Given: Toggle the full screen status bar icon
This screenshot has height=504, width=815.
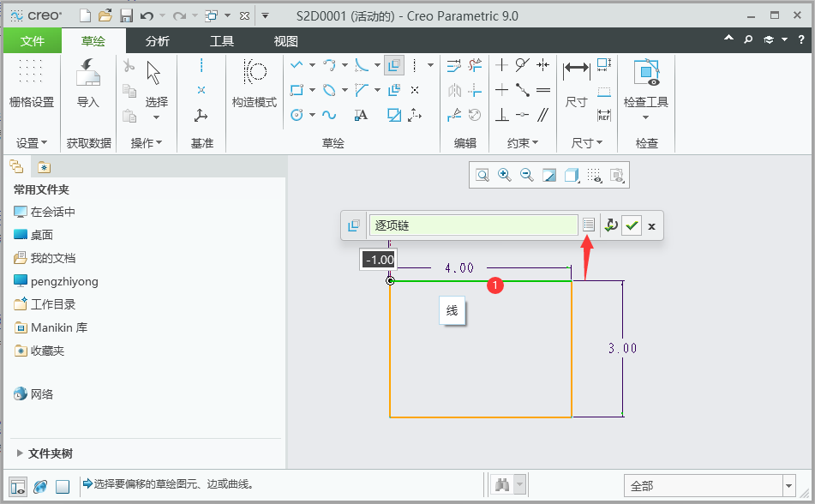Looking at the screenshot, I should click(63, 486).
